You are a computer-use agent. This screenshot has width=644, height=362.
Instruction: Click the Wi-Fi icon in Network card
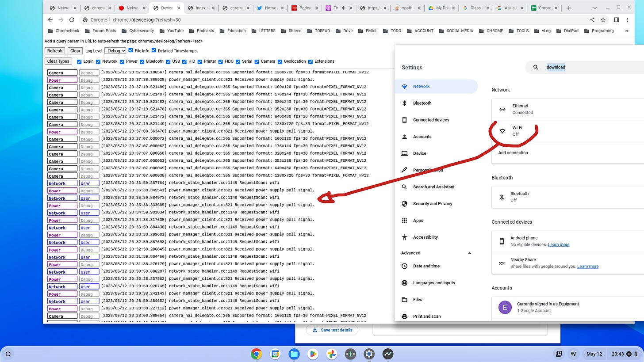502,131
